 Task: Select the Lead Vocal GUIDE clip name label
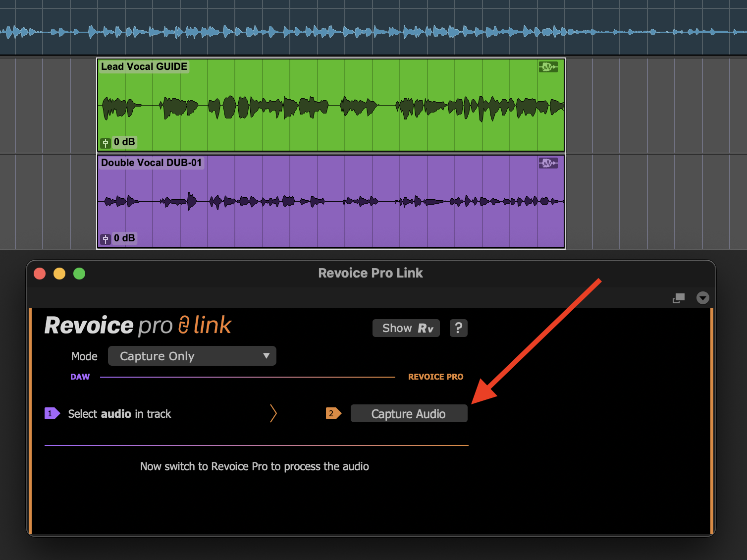tap(144, 67)
